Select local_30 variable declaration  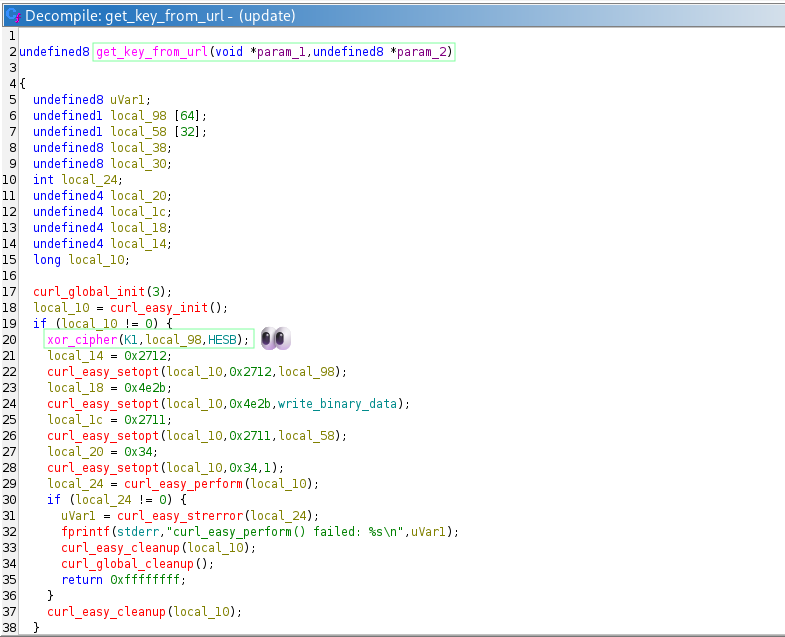click(x=138, y=164)
